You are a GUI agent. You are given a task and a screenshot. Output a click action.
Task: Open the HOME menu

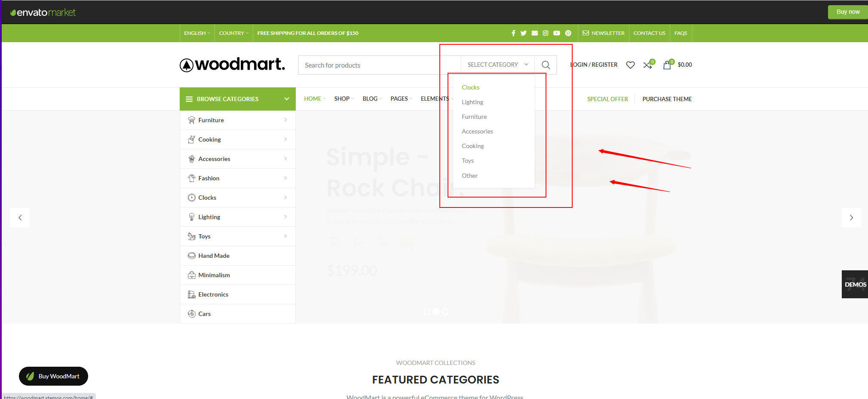(x=315, y=99)
